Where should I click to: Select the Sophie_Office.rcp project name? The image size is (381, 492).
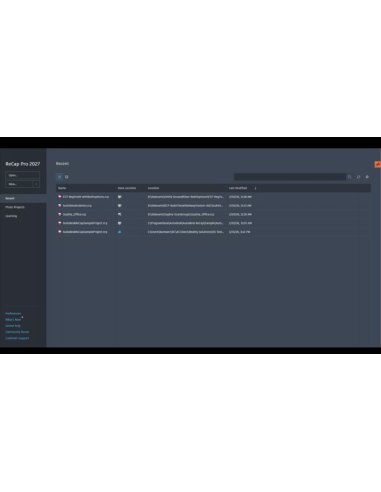[74, 214]
